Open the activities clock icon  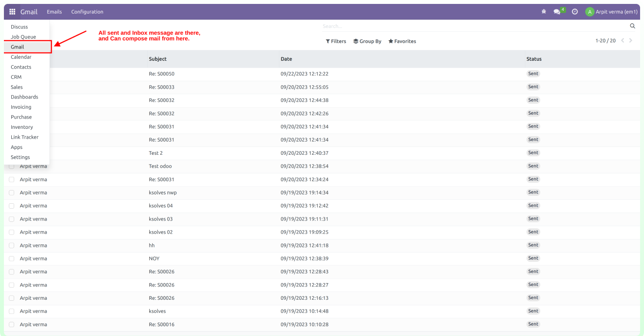click(x=575, y=12)
